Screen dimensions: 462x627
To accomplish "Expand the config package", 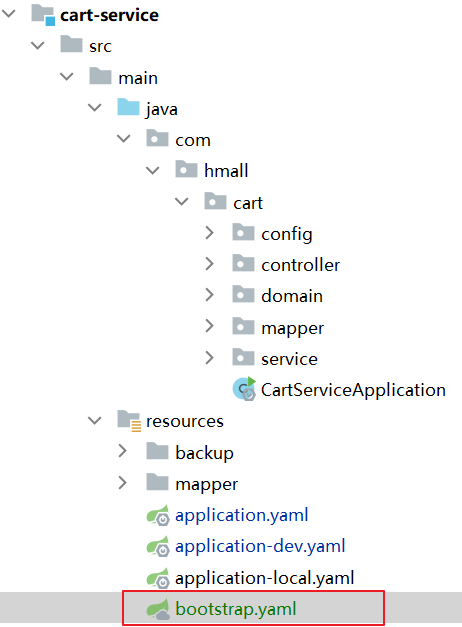I will coord(209,233).
